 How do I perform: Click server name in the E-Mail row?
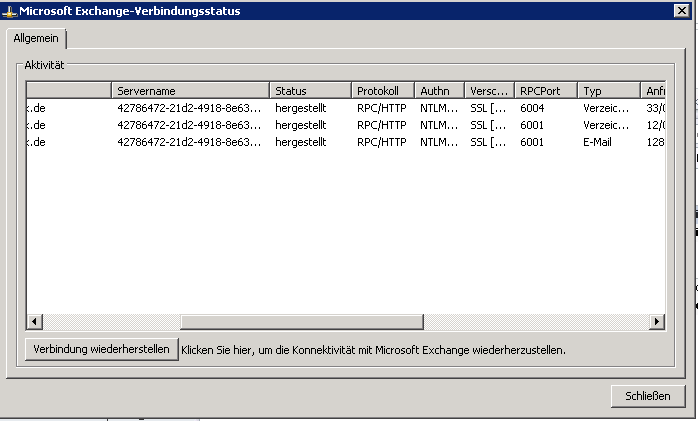click(x=189, y=142)
